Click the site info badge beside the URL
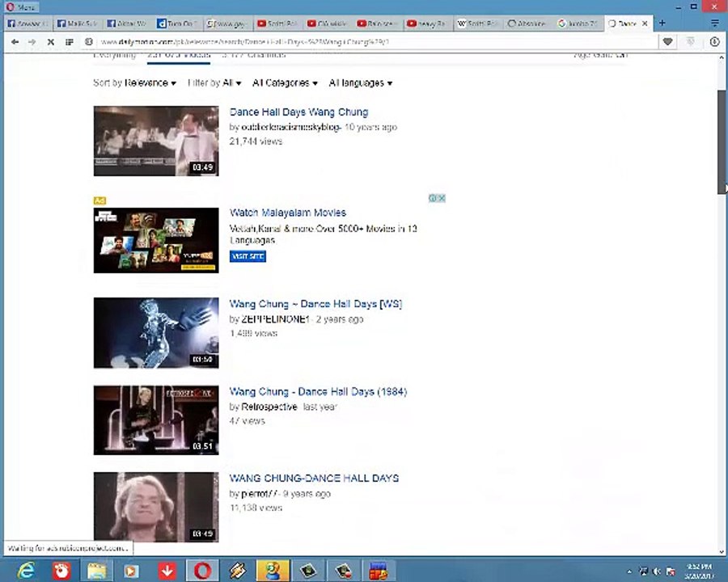Viewport: 728px width, 582px height. coord(89,42)
